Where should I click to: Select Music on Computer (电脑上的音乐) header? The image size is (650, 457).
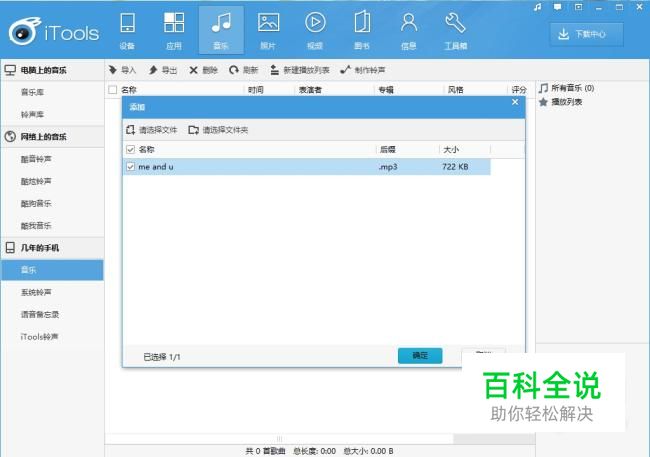click(52, 70)
